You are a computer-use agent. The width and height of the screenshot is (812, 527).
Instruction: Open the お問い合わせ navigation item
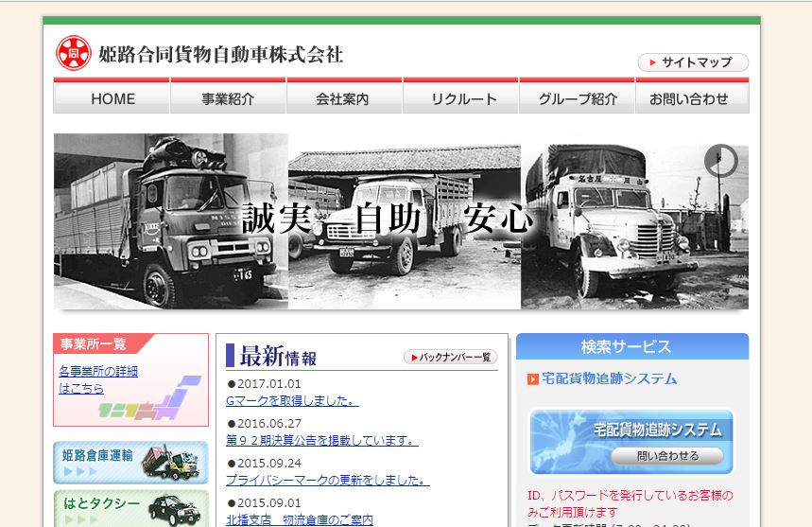click(693, 98)
